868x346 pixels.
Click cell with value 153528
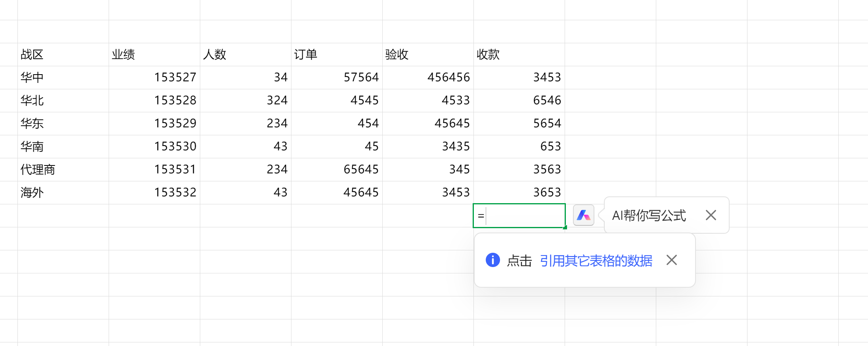pos(154,100)
